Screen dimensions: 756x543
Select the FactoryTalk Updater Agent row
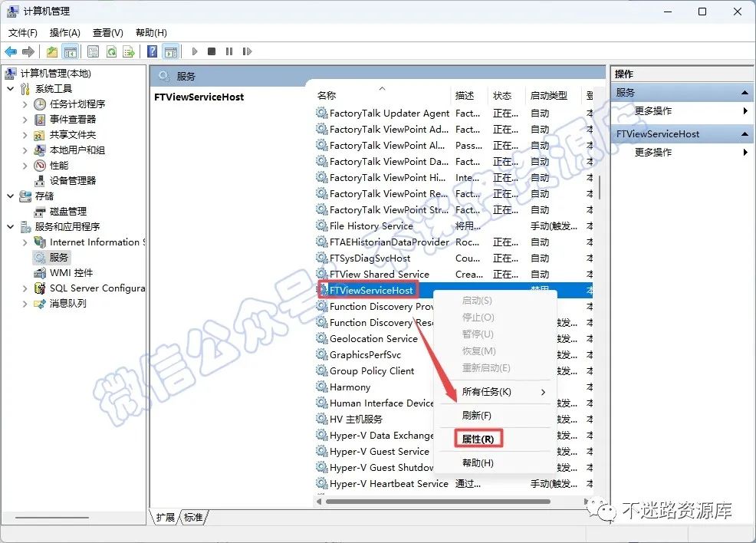[454, 114]
